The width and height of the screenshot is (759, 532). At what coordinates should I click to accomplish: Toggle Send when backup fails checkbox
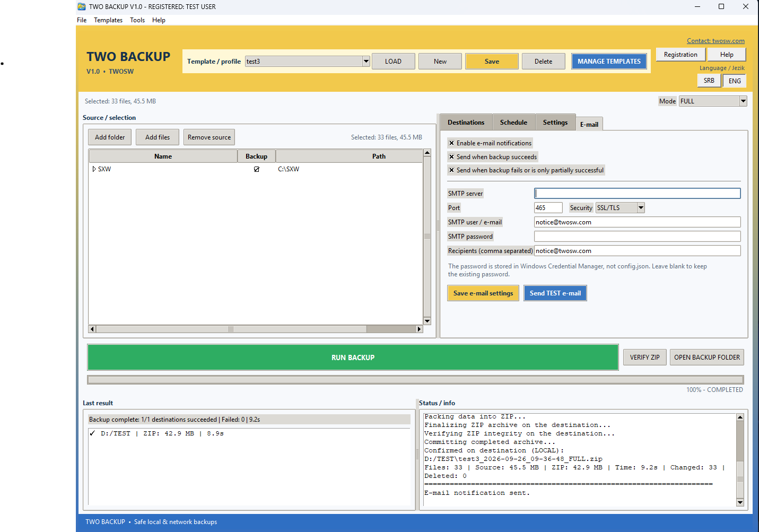pyautogui.click(x=451, y=170)
